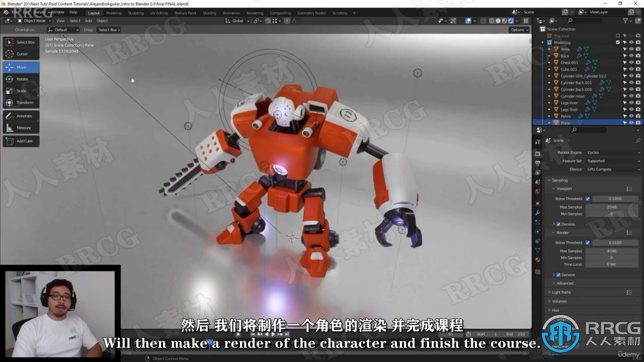
Task: Expand the Legs Shell tree item
Action: (x=549, y=110)
